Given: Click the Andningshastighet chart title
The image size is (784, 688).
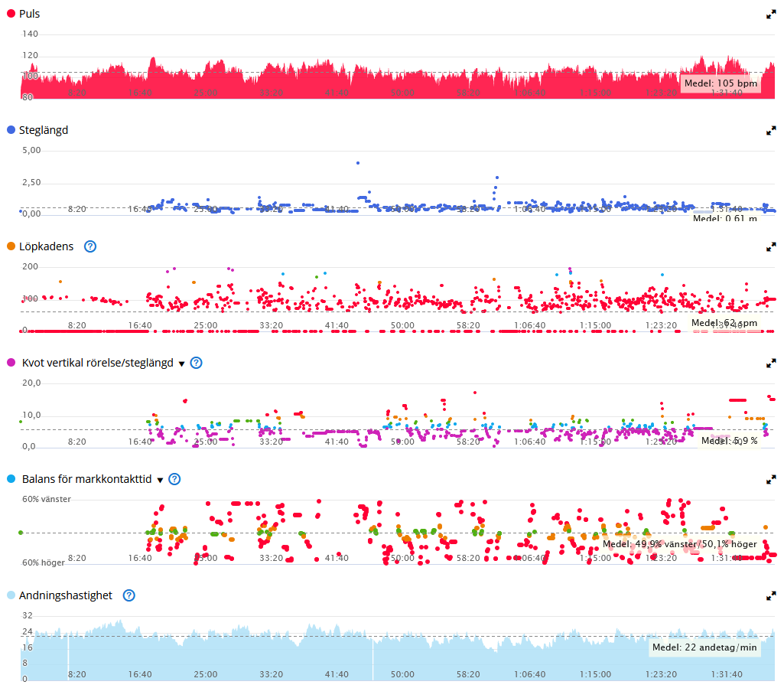Looking at the screenshot, I should click(66, 595).
